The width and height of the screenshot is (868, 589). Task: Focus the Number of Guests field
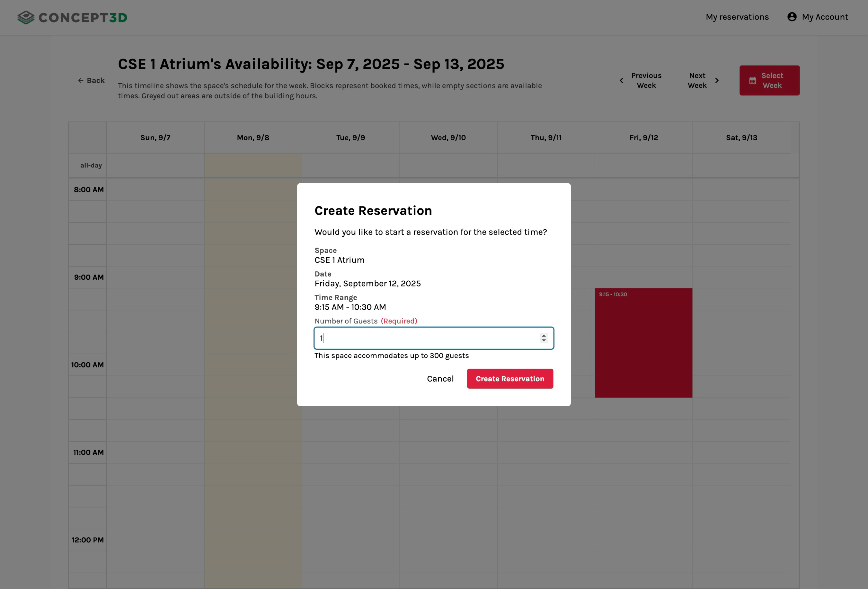[x=426, y=338]
